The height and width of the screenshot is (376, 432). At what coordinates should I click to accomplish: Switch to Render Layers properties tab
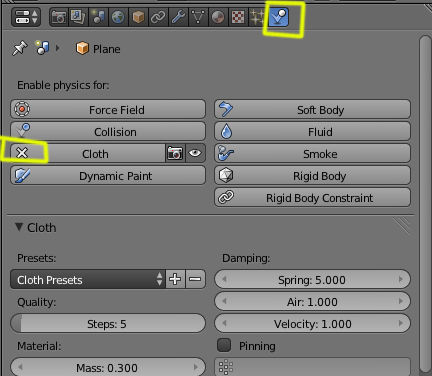point(78,17)
